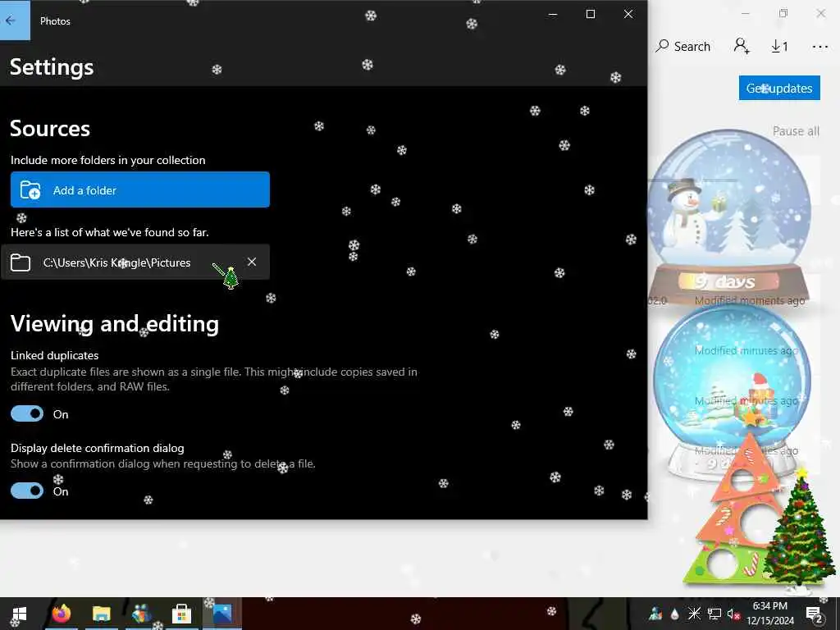840x630 pixels.
Task: Maximize the Photos window
Action: click(x=591, y=14)
